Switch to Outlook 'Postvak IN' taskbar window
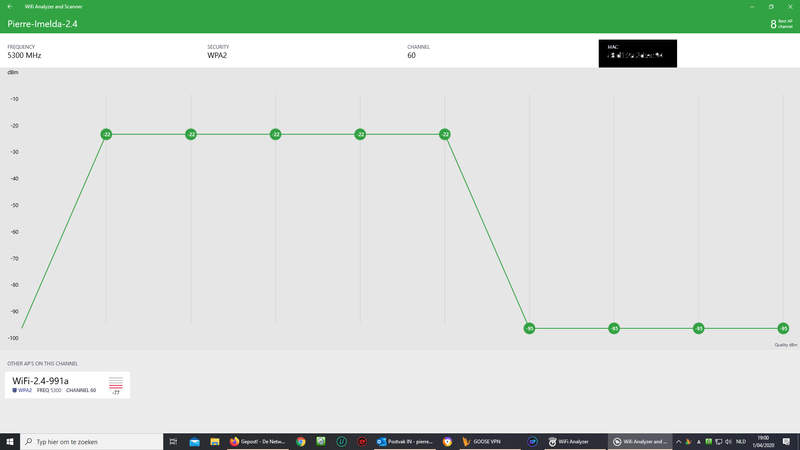 pos(405,442)
